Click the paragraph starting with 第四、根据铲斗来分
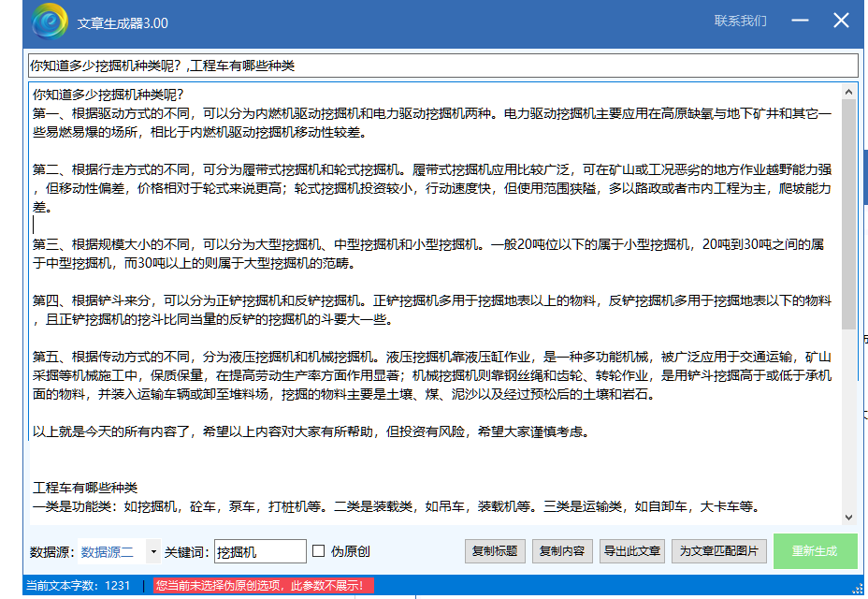868x599 pixels. coord(432,311)
